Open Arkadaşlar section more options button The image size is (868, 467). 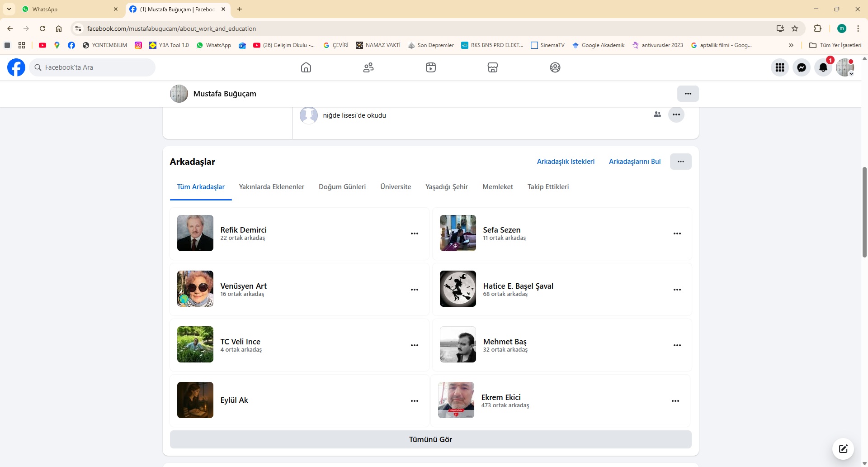(x=680, y=162)
